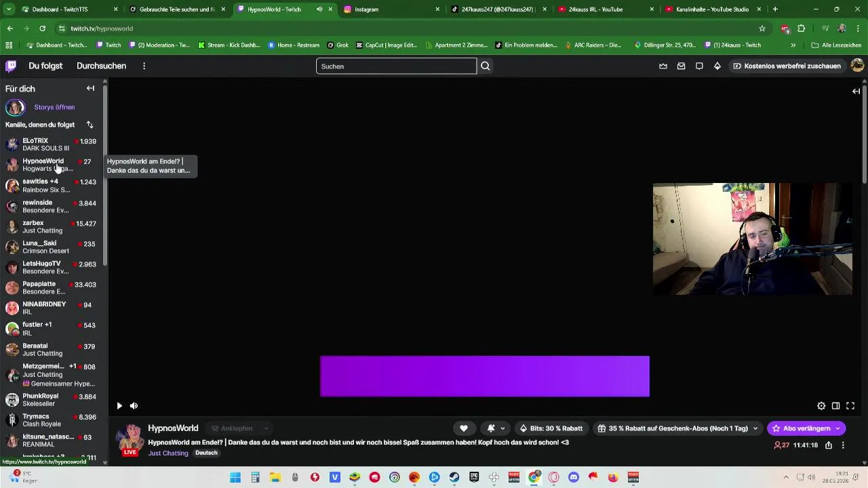Switch to Kanalinhalte - YouTube Studio tab
The width and height of the screenshot is (868, 488).
pos(713,9)
